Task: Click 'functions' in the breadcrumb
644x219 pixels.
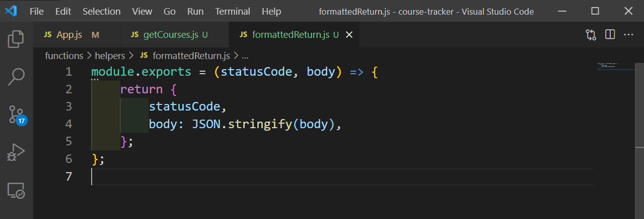Action: click(x=64, y=56)
